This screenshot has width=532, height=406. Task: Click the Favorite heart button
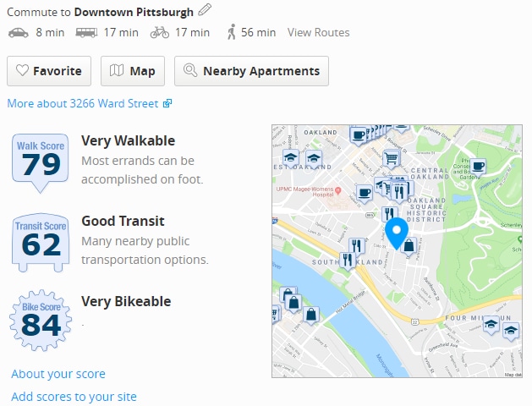click(x=49, y=71)
